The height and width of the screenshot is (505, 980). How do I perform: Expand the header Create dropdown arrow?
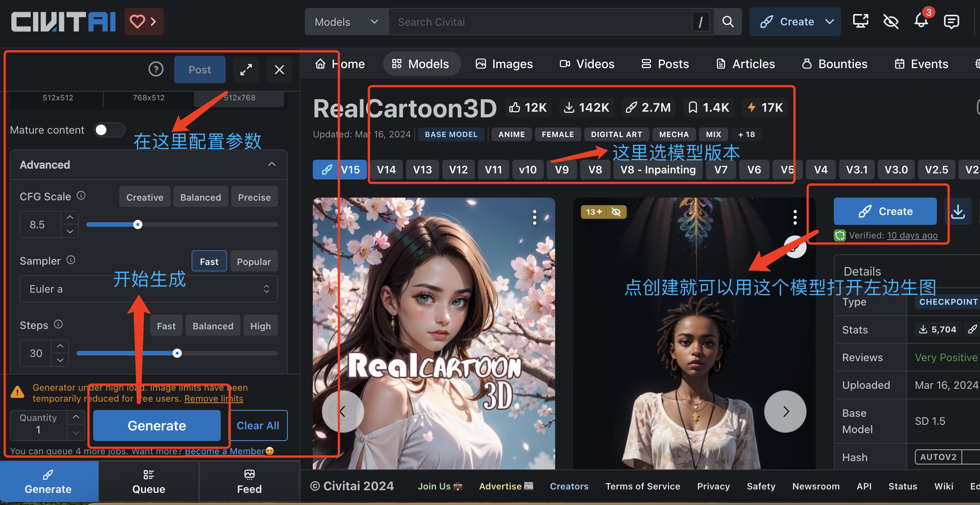pyautogui.click(x=829, y=21)
